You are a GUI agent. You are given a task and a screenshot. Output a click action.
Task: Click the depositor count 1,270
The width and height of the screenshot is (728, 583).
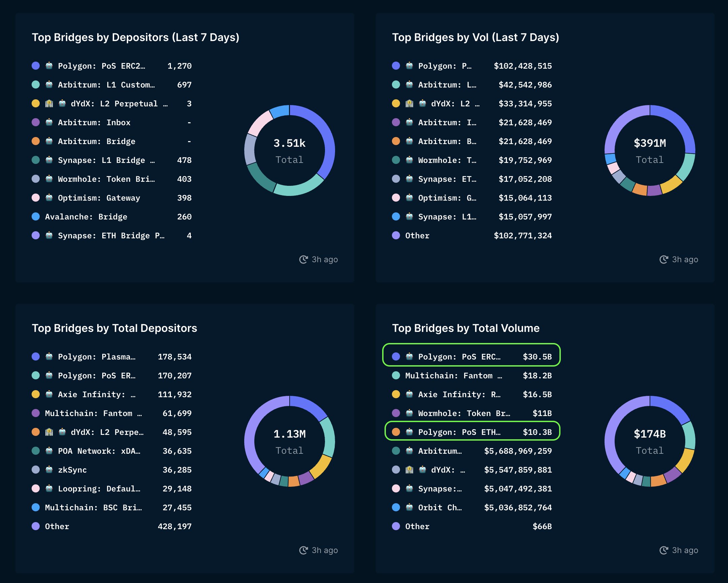tap(179, 66)
